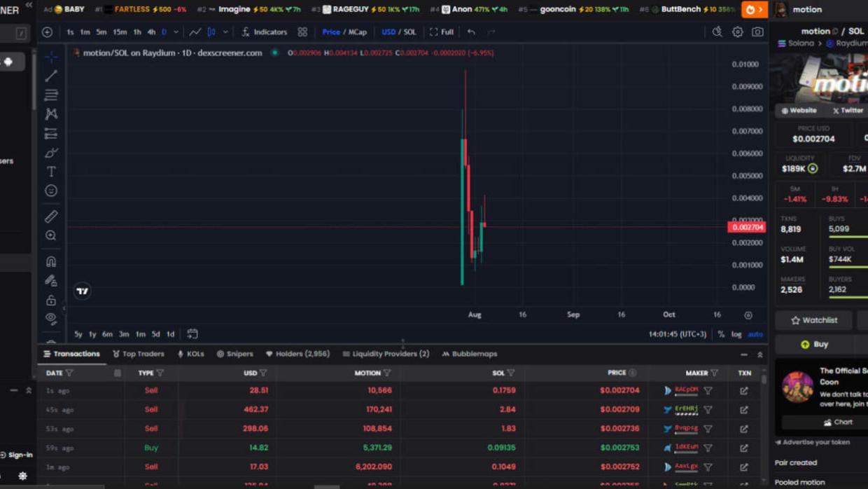868x489 pixels.
Task: Open the token Twitter link
Action: (847, 111)
